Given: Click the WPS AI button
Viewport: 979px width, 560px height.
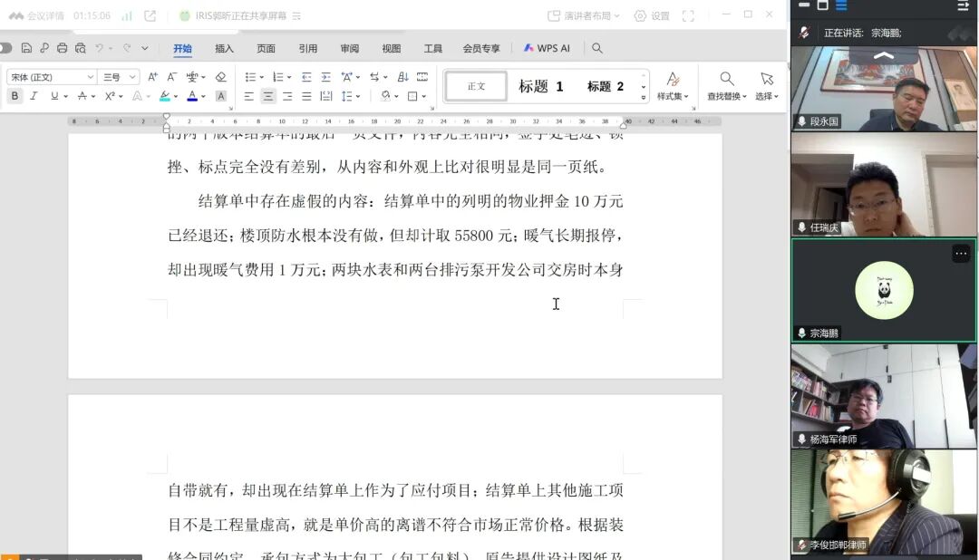Looking at the screenshot, I should tap(547, 48).
